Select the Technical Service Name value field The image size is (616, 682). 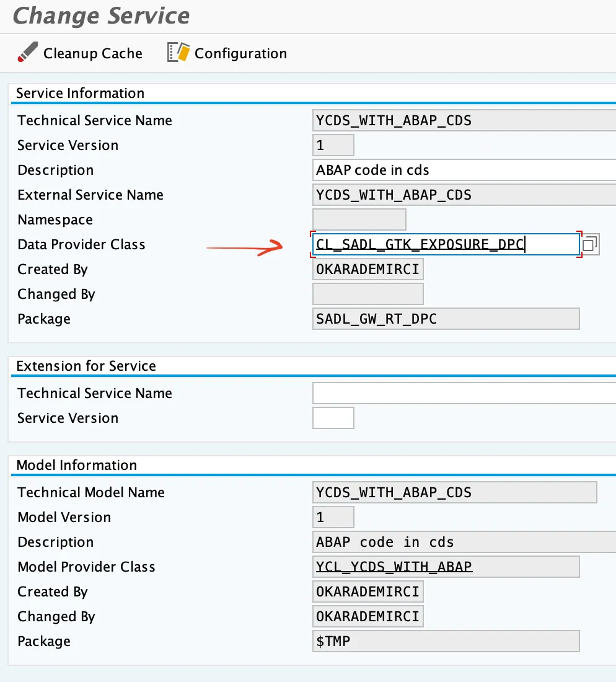point(464,120)
